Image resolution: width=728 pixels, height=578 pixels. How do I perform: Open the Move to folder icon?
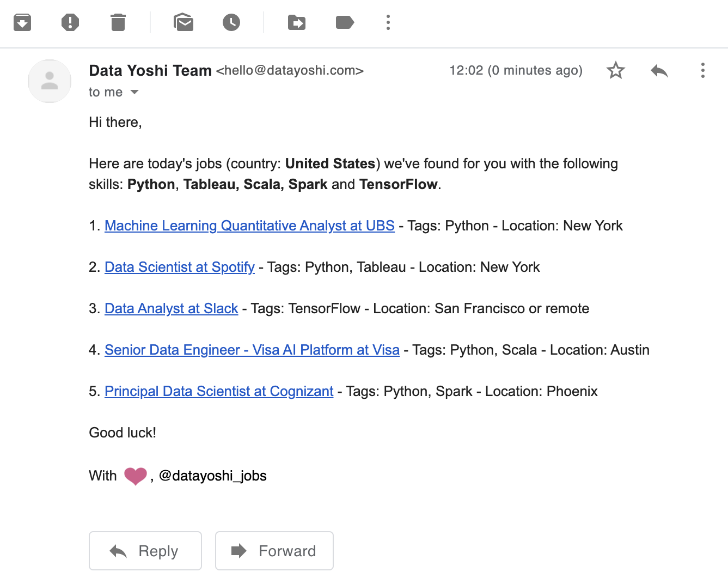coord(297,22)
